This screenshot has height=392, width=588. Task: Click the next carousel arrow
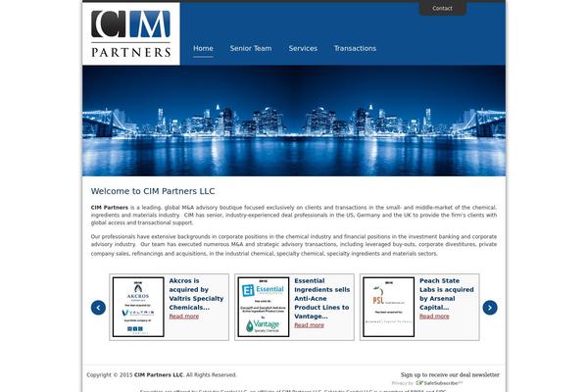(490, 308)
